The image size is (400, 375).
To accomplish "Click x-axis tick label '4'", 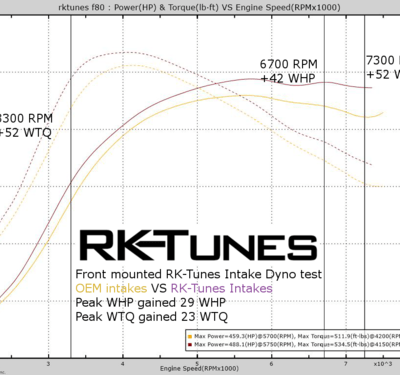I will (x=123, y=364).
